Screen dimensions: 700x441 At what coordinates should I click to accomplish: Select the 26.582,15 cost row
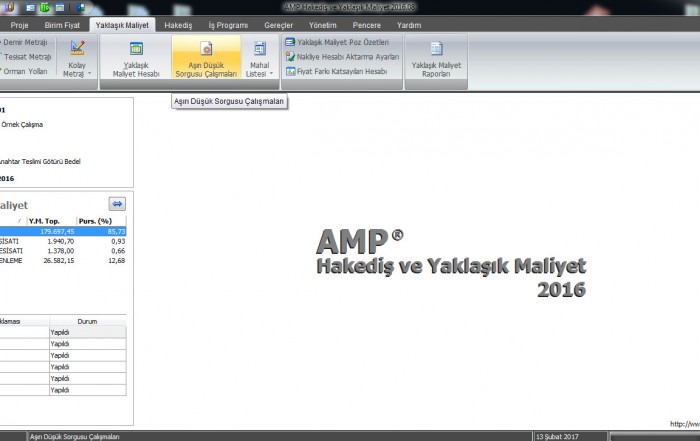60,262
